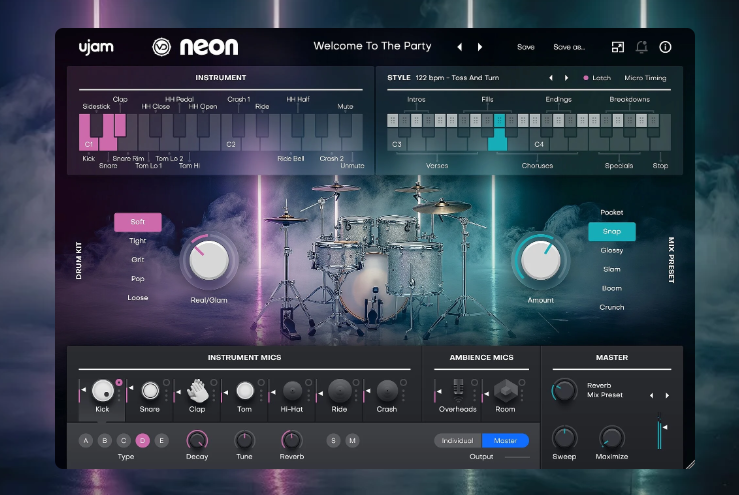This screenshot has height=495, width=739.
Task: Open the info icon
Action: tap(665, 47)
